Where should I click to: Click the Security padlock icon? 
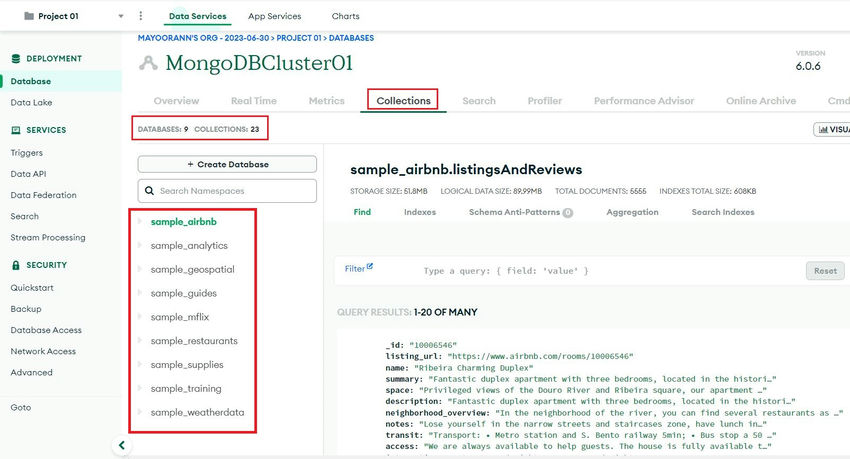pos(16,265)
